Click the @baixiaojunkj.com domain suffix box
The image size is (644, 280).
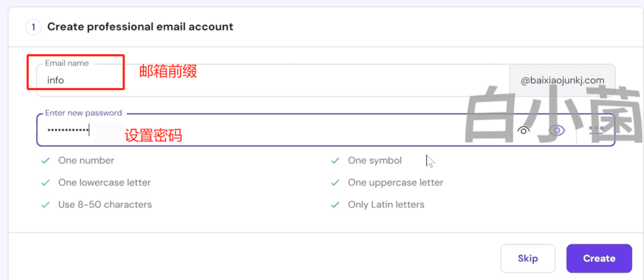point(562,80)
